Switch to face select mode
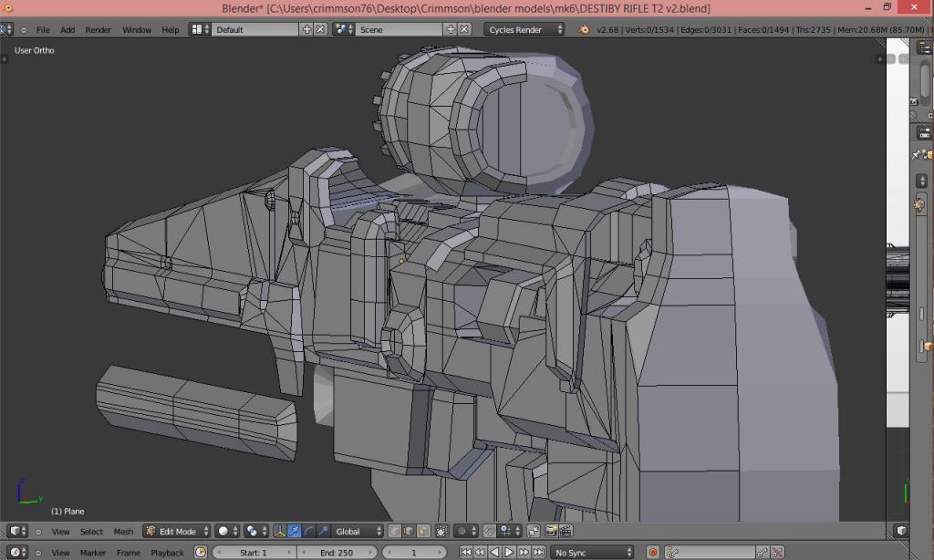 pos(423,532)
